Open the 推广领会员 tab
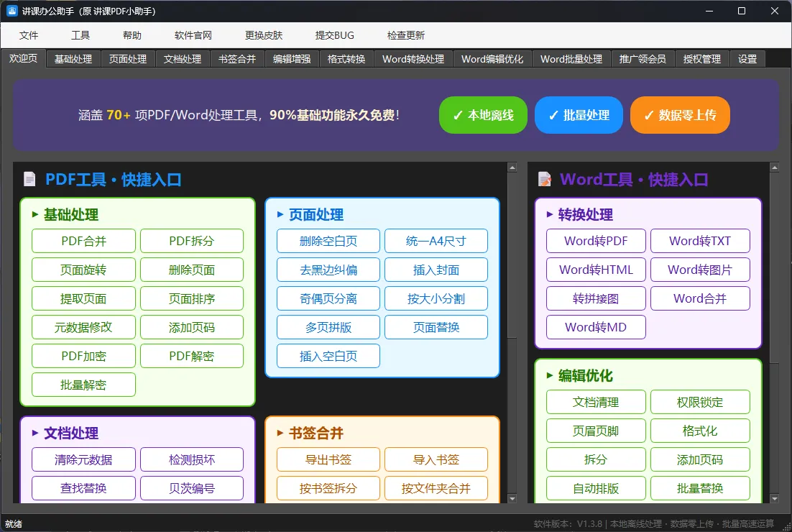The height and width of the screenshot is (532, 792). pyautogui.click(x=643, y=59)
